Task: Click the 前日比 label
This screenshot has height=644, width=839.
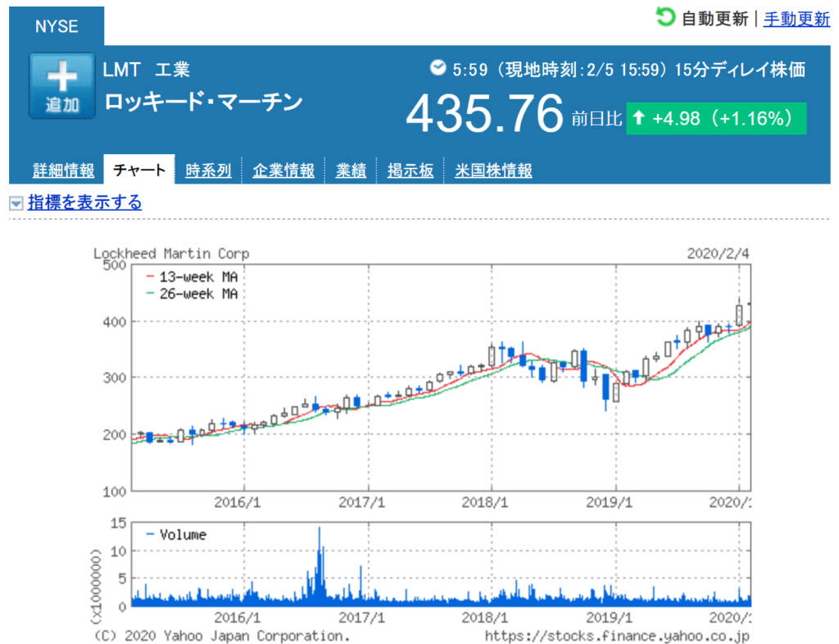Action: pos(596,118)
